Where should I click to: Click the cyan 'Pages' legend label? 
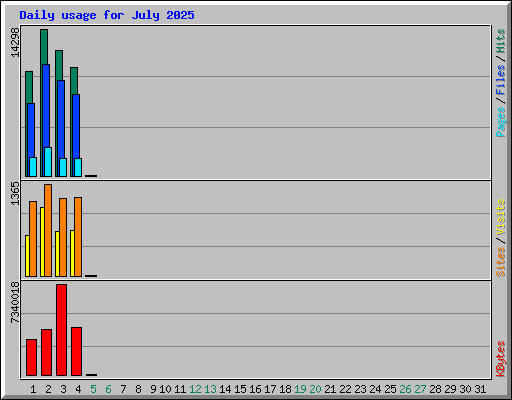pos(500,122)
